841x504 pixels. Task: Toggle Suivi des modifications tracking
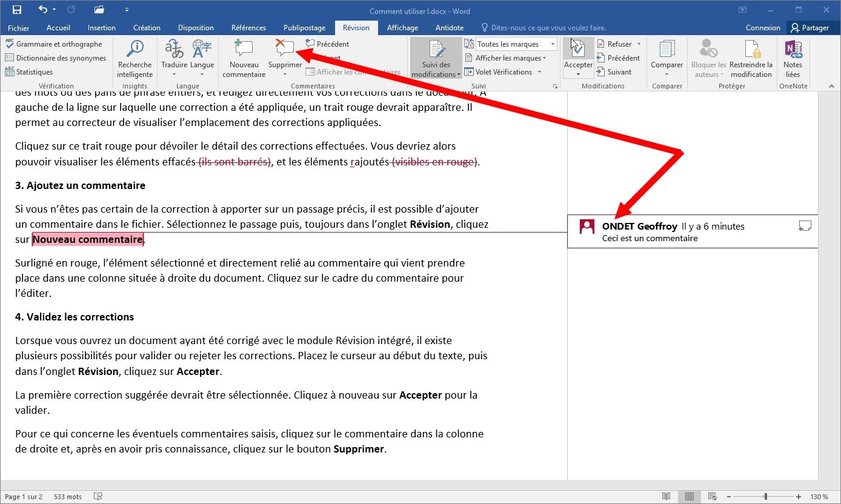tap(436, 51)
